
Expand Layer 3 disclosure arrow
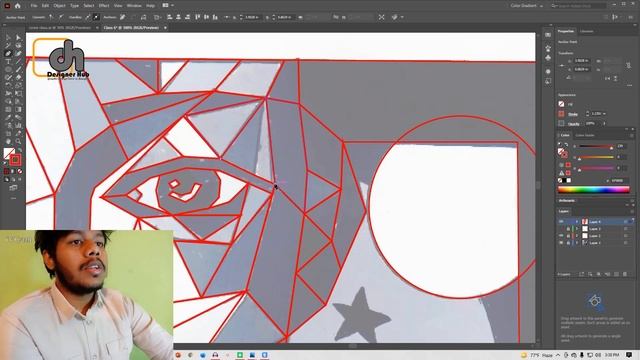577,229
